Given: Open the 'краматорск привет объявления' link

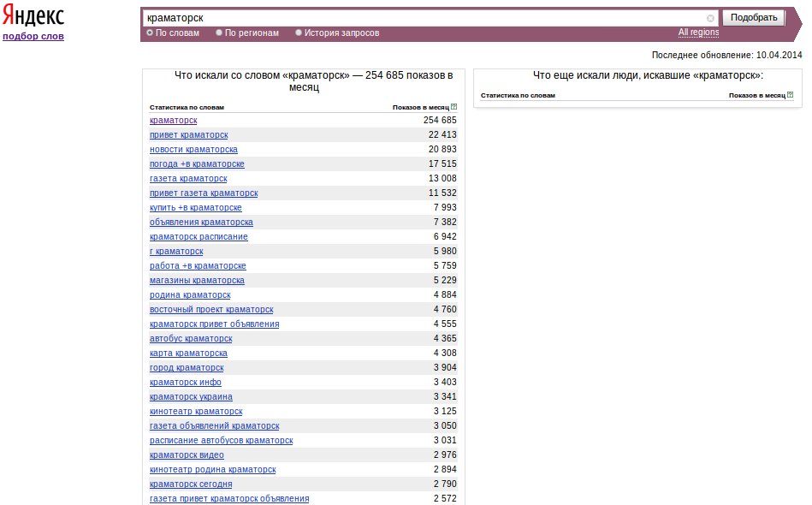Looking at the screenshot, I should (215, 324).
